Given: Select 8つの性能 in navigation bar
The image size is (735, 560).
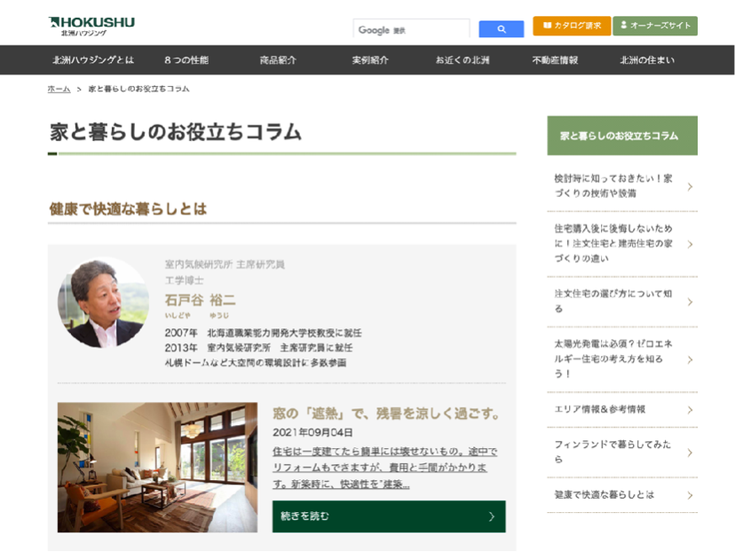Looking at the screenshot, I should point(186,60).
